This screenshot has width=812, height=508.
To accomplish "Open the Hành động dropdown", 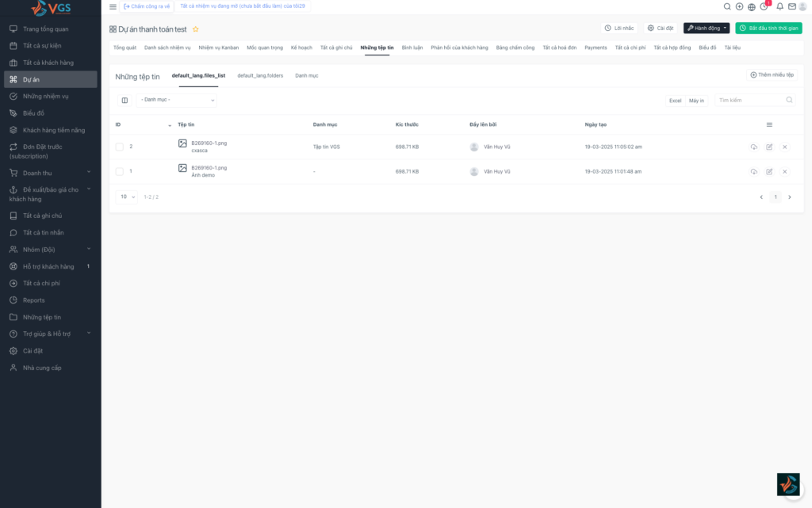I will pyautogui.click(x=707, y=28).
